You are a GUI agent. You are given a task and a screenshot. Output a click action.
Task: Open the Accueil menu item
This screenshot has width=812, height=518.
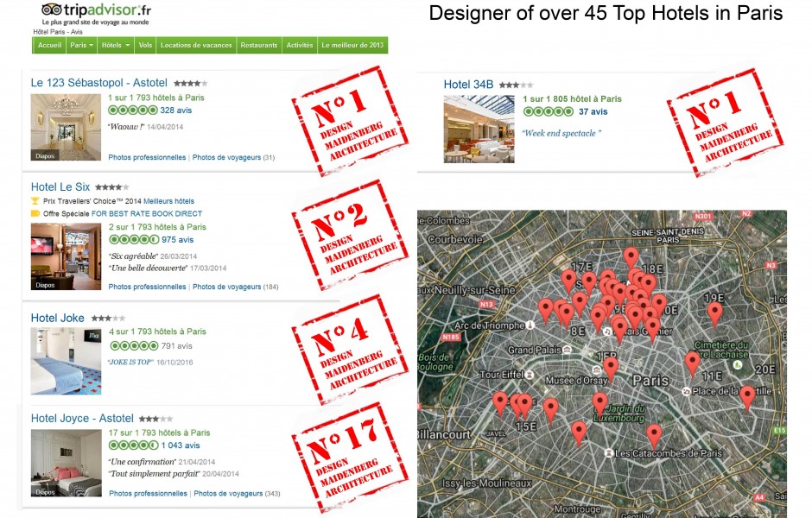point(49,46)
